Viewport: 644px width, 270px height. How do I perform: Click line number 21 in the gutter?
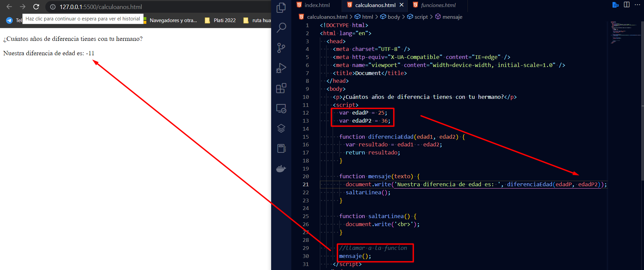(x=305, y=184)
